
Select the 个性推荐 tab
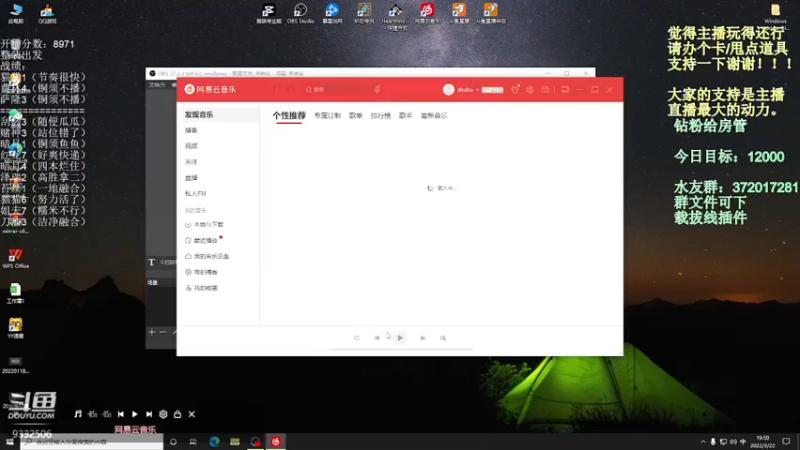pos(289,116)
